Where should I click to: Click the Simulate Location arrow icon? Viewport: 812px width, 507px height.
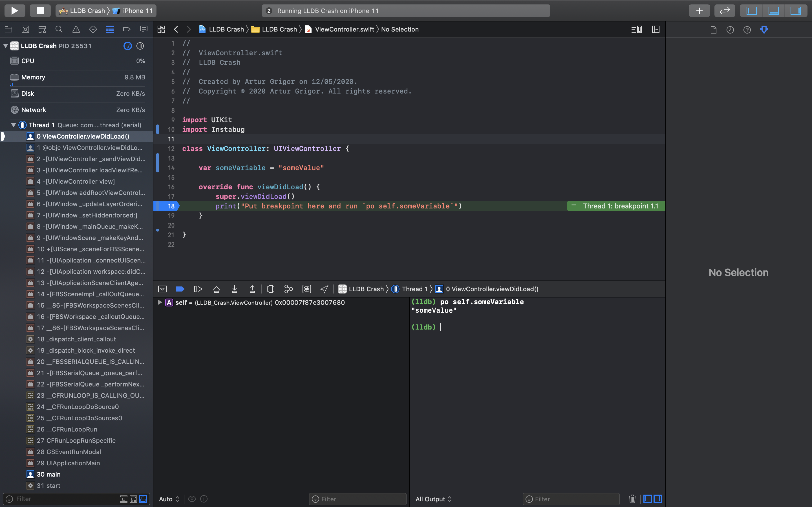323,289
